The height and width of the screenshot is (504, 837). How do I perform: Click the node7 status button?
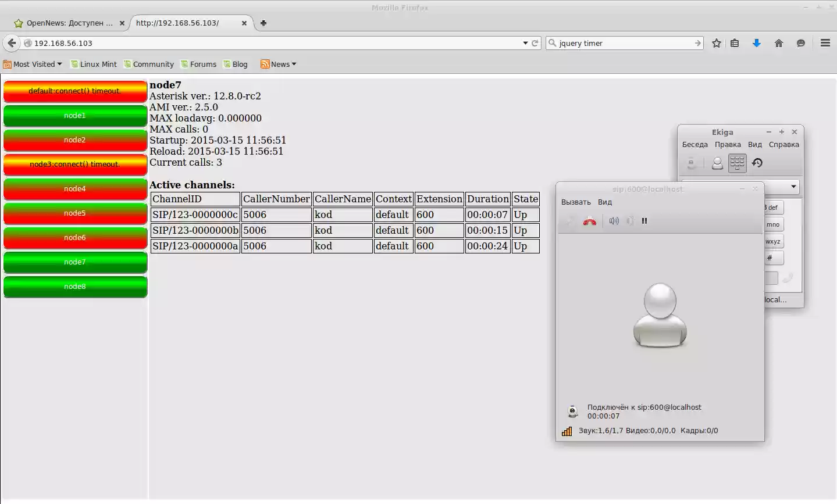pyautogui.click(x=74, y=262)
